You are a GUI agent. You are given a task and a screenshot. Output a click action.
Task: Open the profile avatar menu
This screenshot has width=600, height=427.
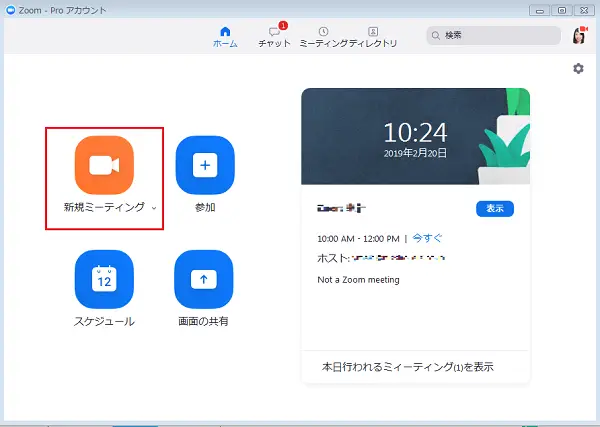pos(579,36)
